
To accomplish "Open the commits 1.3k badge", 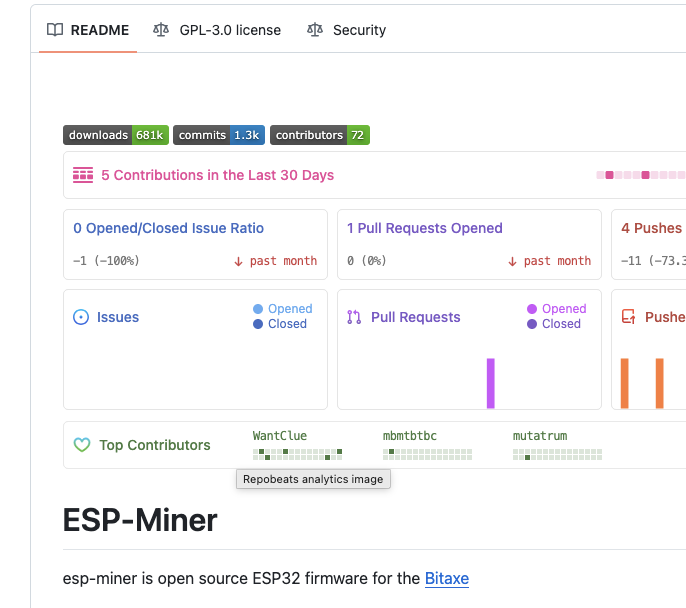I will pos(219,135).
